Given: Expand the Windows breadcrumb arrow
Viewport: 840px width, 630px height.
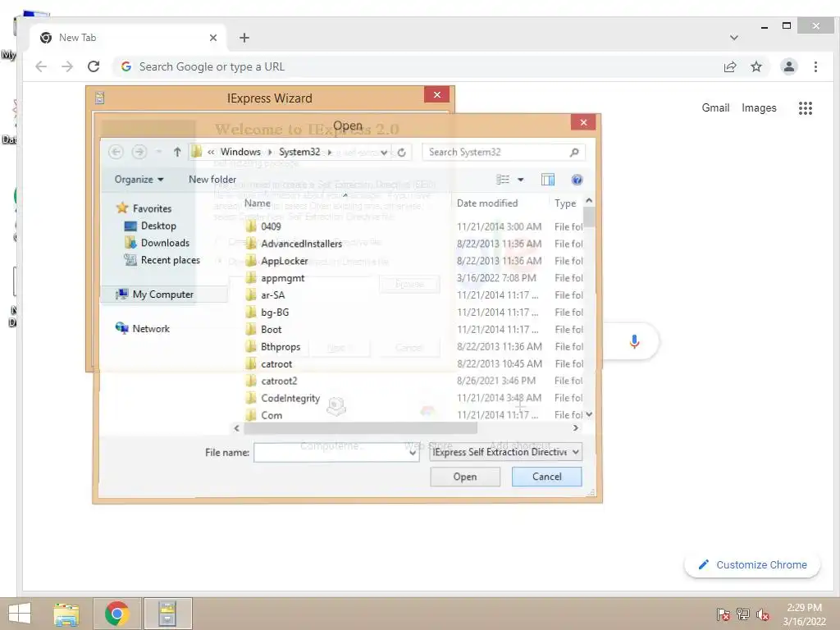Looking at the screenshot, I should (x=270, y=152).
